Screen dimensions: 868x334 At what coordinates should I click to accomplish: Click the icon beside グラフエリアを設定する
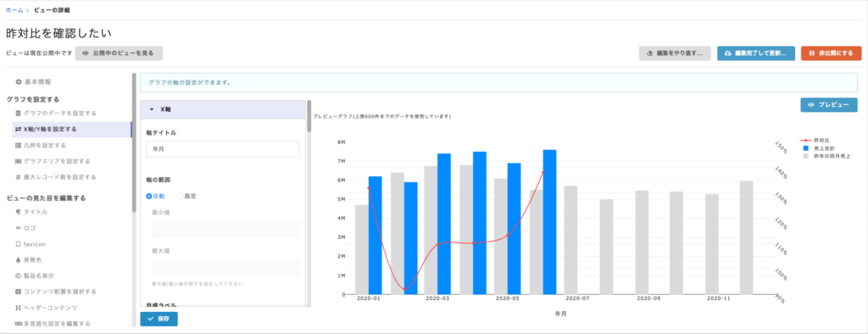click(x=19, y=161)
